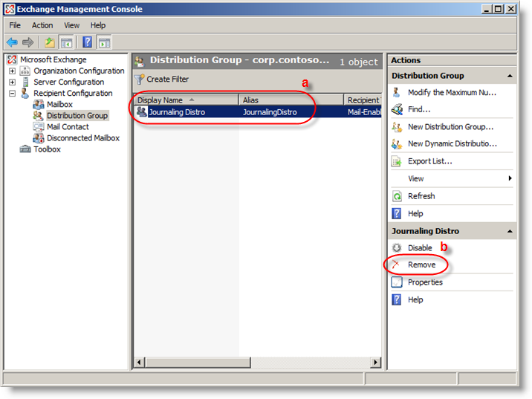
Task: Collapse the Recipient Configuration node
Action: coord(12,94)
